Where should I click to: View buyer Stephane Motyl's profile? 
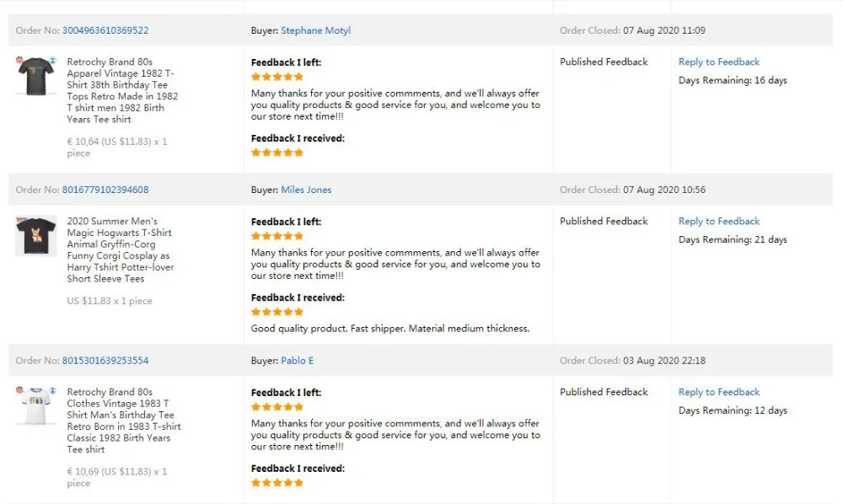315,30
